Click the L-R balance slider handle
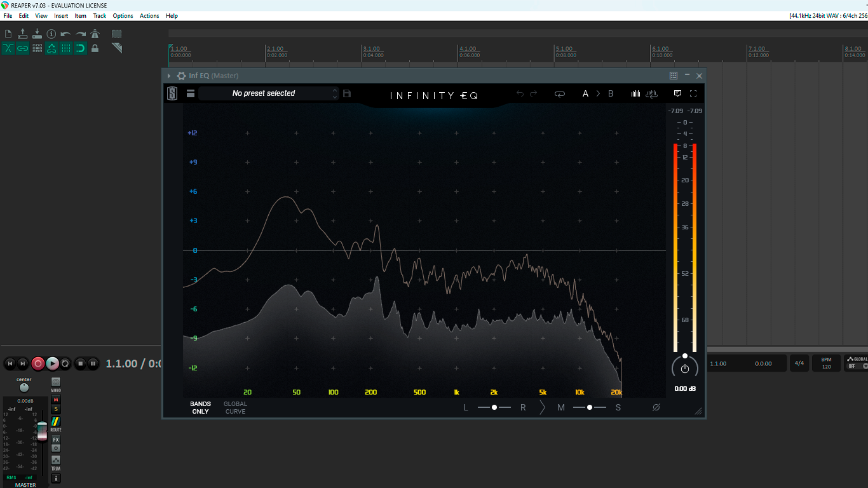The height and width of the screenshot is (488, 868). point(494,407)
